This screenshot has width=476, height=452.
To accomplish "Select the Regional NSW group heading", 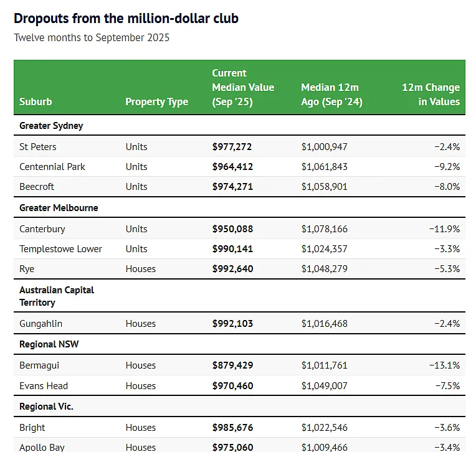I will [49, 344].
